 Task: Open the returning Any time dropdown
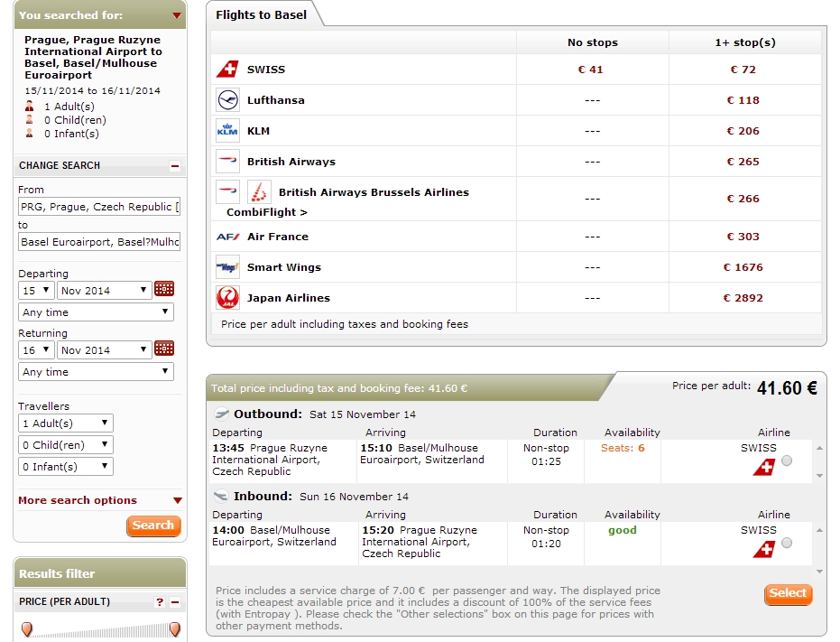coord(96,372)
